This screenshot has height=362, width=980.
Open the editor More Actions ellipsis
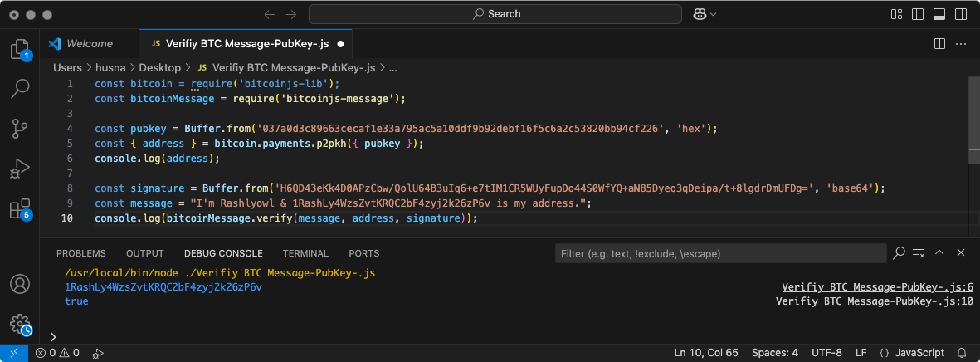pyautogui.click(x=961, y=44)
